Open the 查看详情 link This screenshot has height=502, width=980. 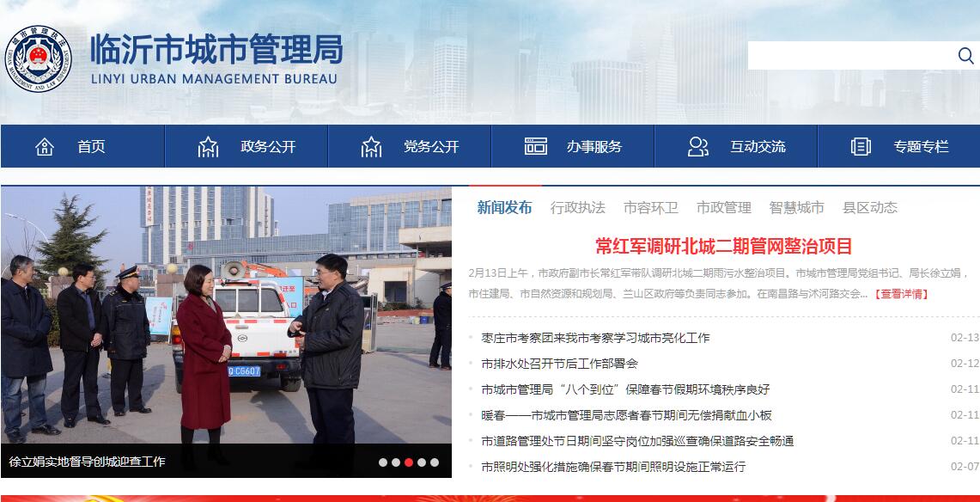pyautogui.click(x=902, y=294)
